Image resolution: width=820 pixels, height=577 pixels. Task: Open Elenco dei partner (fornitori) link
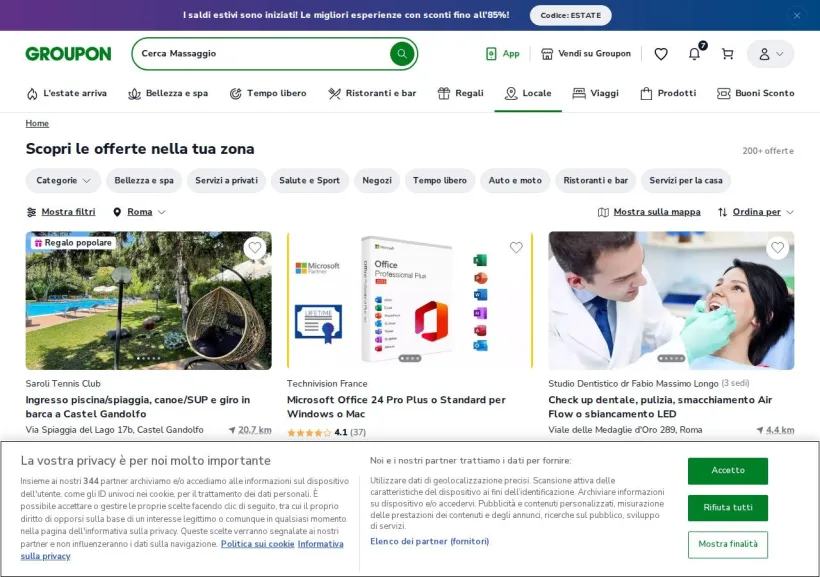(x=429, y=541)
